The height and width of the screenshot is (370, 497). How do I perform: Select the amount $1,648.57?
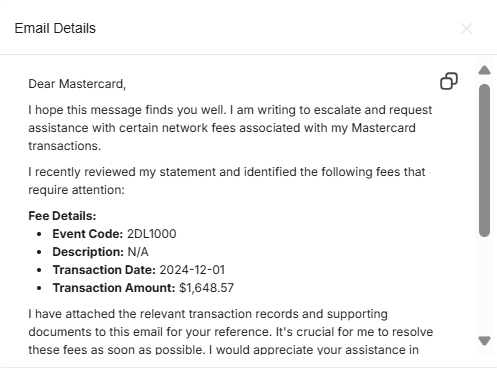point(206,288)
